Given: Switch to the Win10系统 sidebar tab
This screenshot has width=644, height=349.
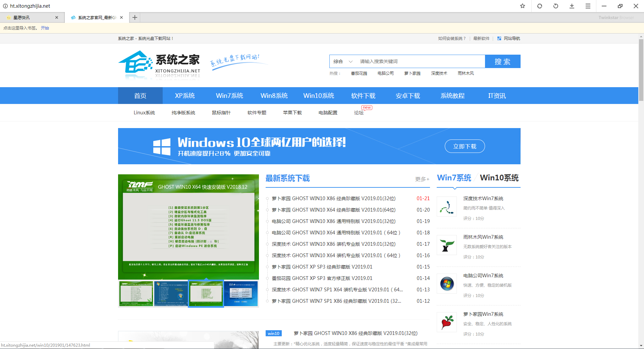Looking at the screenshot, I should click(499, 178).
